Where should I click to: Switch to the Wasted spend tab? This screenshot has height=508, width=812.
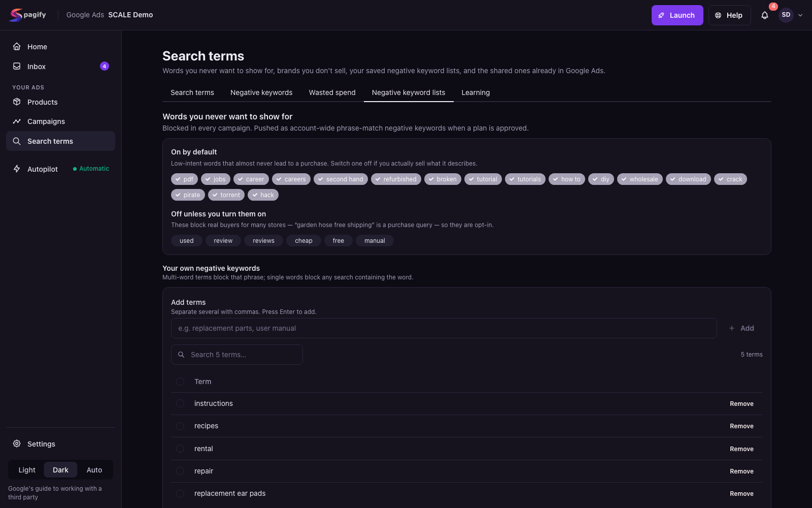(332, 92)
